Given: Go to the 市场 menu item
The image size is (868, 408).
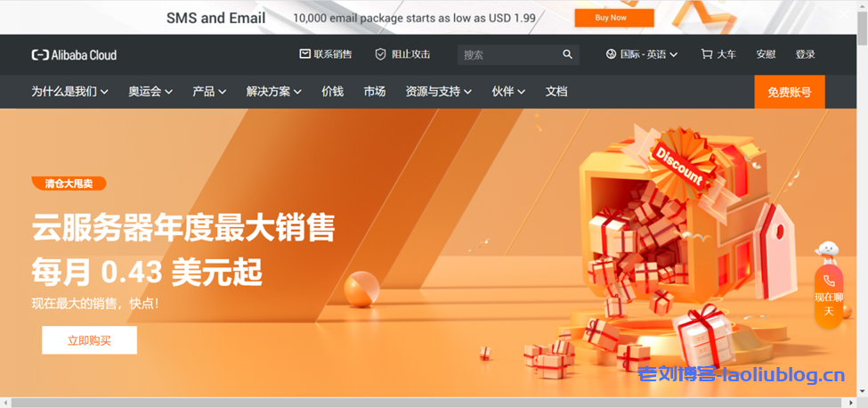Looking at the screenshot, I should [374, 92].
